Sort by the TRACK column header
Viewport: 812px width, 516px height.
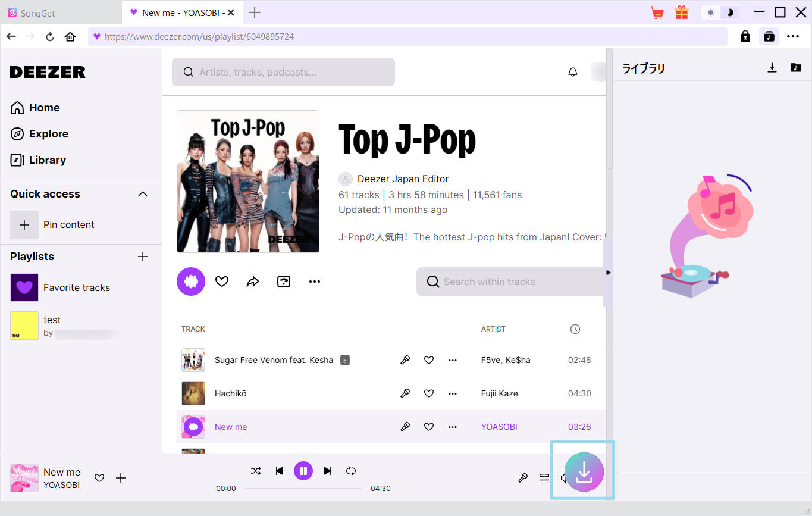point(193,329)
